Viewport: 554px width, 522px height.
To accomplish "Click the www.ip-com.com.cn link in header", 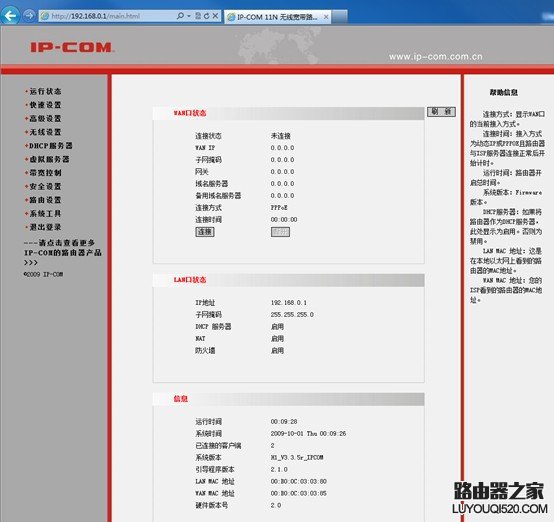I will pyautogui.click(x=436, y=57).
